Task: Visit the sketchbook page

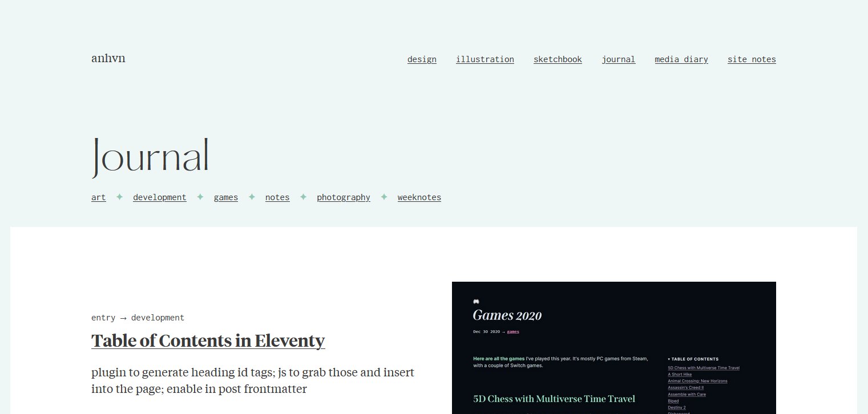Action: 558,59
